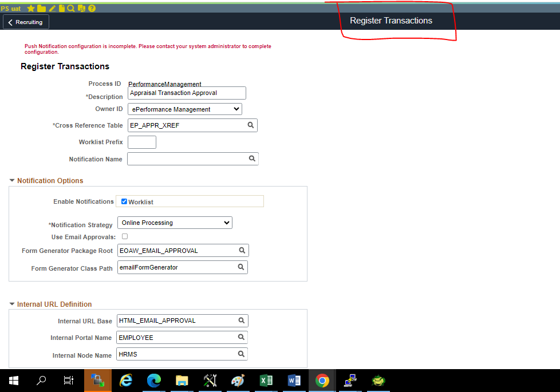Click the yellow document page icon
Image resolution: width=560 pixels, height=392 pixels.
(62, 8)
